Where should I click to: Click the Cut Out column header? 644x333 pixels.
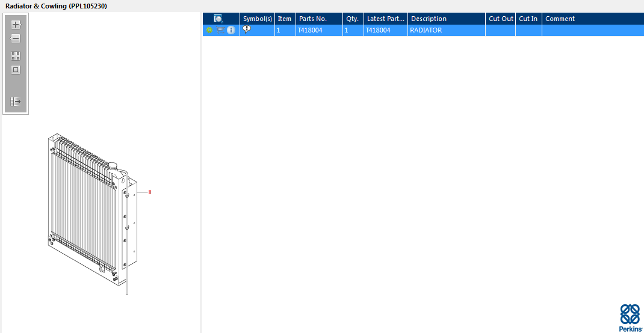(501, 19)
